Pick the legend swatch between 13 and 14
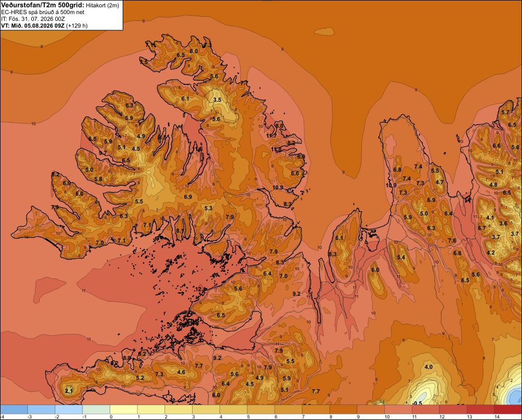This screenshot has width=522, height=420. pyautogui.click(x=480, y=410)
